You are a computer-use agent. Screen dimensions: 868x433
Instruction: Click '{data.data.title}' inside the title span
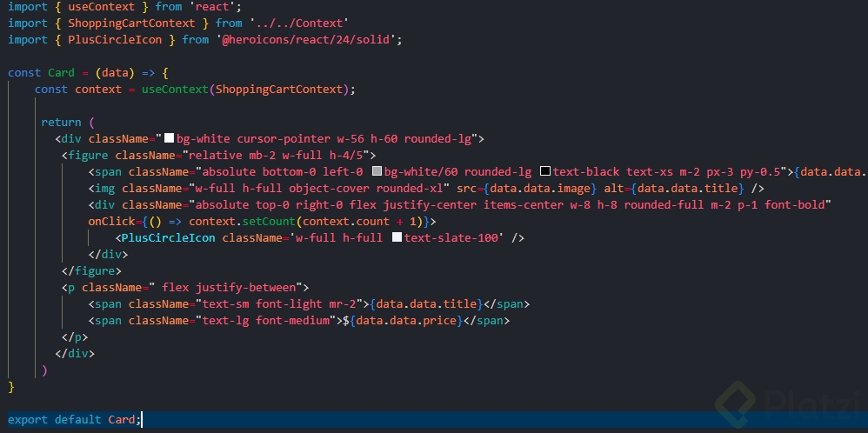[x=426, y=304]
